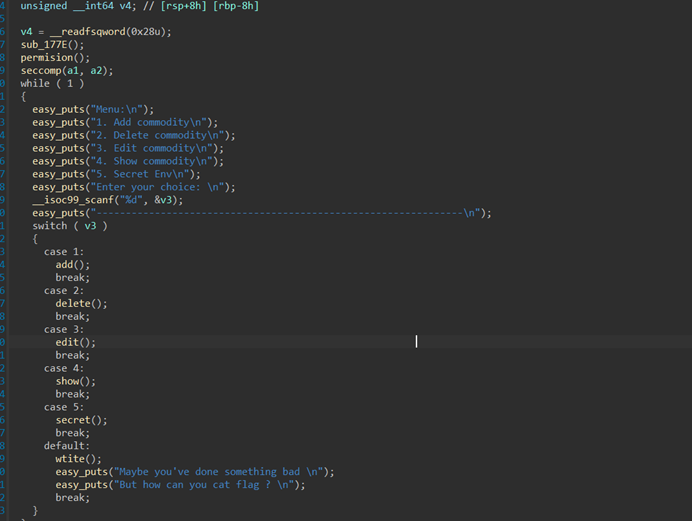Click the "Maybe you've done something bad" string
This screenshot has height=521, width=692.
(x=221, y=472)
